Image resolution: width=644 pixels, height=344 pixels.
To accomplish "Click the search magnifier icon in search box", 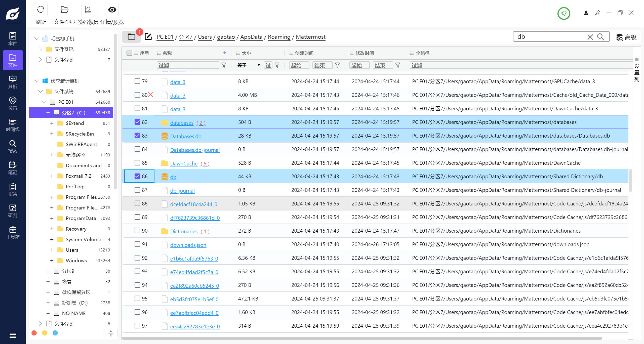I will (x=601, y=37).
